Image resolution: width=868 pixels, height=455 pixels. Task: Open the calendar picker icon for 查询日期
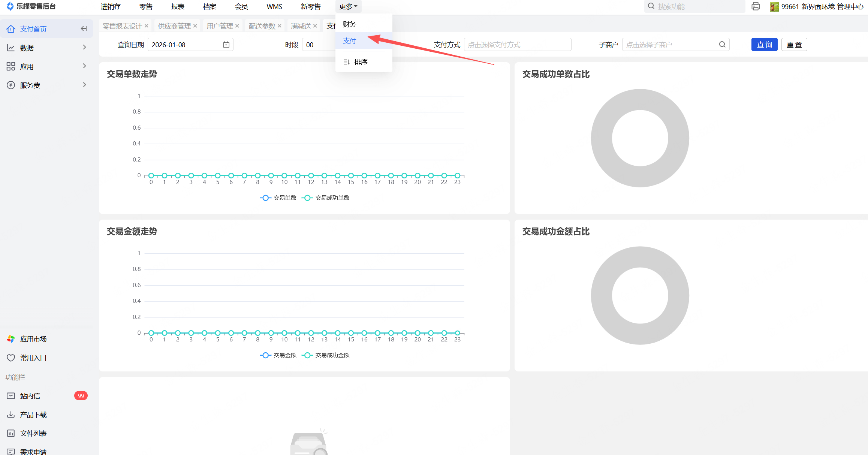click(226, 45)
